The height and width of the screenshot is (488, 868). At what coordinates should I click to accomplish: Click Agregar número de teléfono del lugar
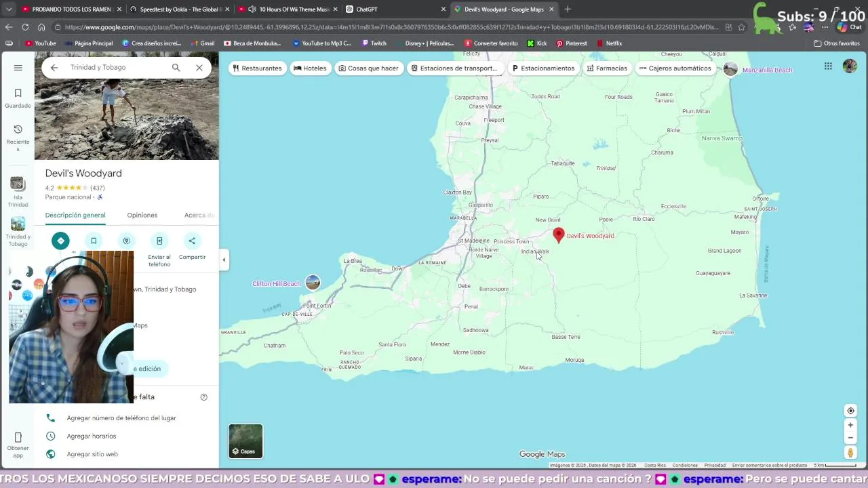(121, 418)
